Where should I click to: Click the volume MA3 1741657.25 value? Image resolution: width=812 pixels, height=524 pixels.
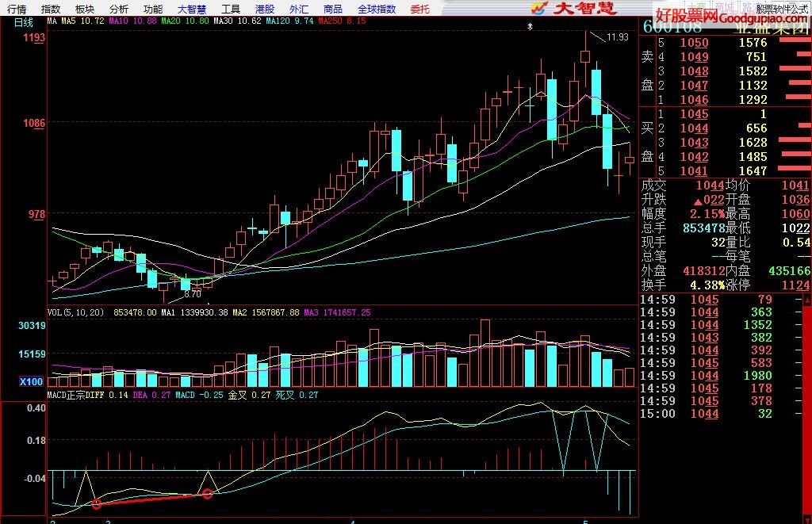click(x=337, y=313)
